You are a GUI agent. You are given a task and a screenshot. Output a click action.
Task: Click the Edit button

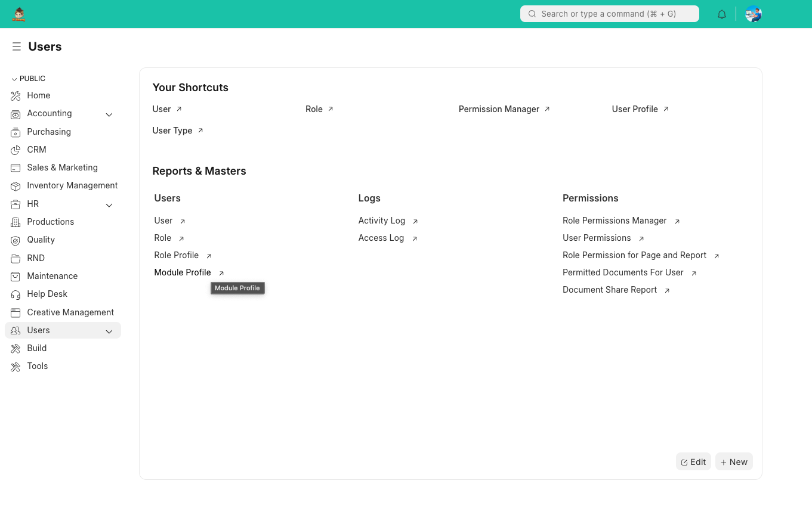(x=693, y=461)
